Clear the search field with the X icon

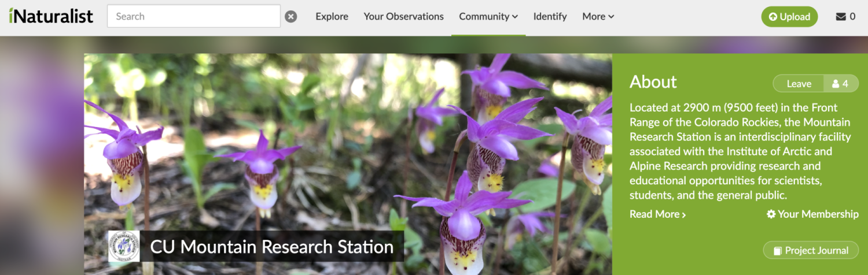point(291,17)
